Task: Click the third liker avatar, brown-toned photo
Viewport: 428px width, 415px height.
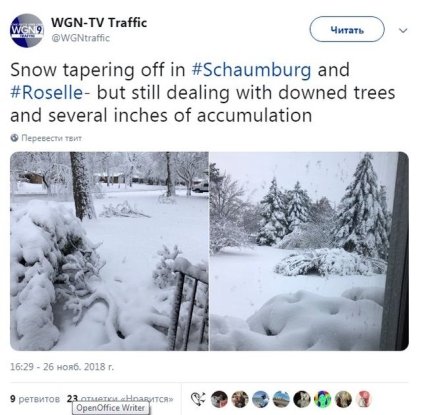Action: click(240, 399)
